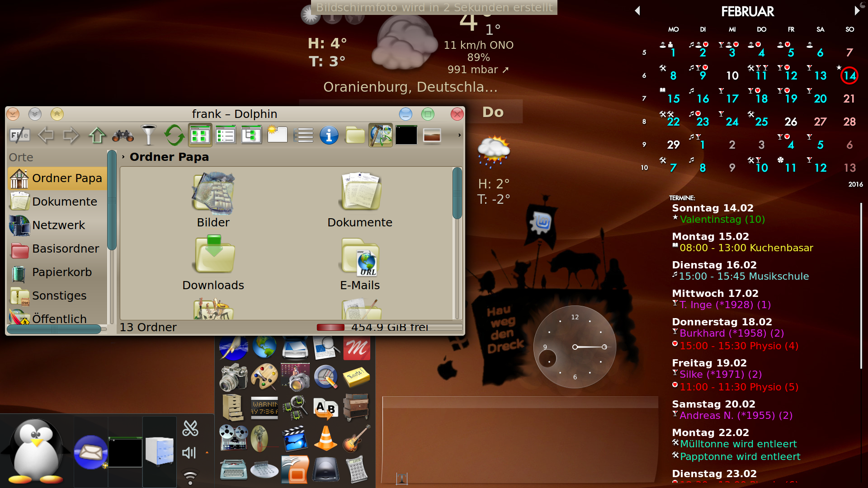This screenshot has height=488, width=868.
Task: Click the funnel Filter icon in toolbar
Action: click(x=149, y=135)
